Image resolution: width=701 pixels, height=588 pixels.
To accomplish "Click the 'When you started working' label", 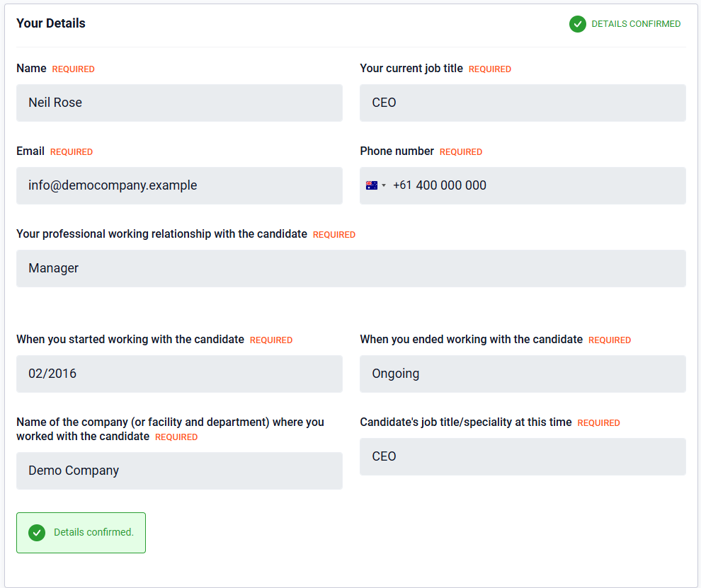I will tap(130, 340).
